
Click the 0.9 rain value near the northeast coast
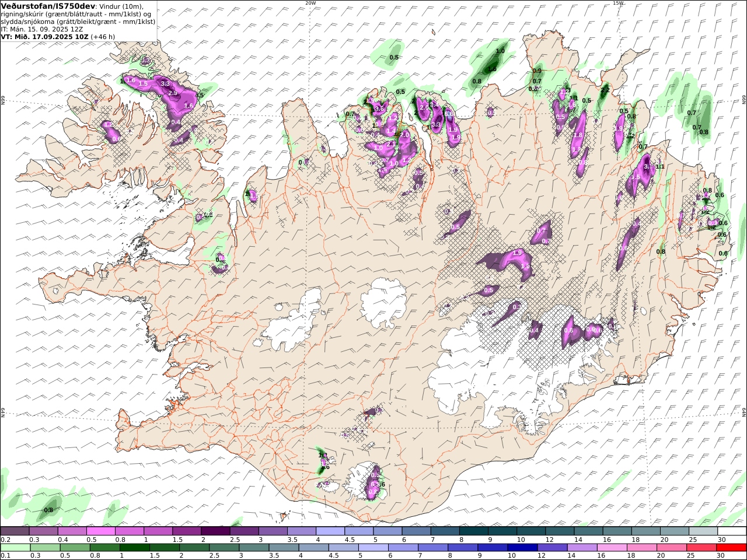point(537,71)
